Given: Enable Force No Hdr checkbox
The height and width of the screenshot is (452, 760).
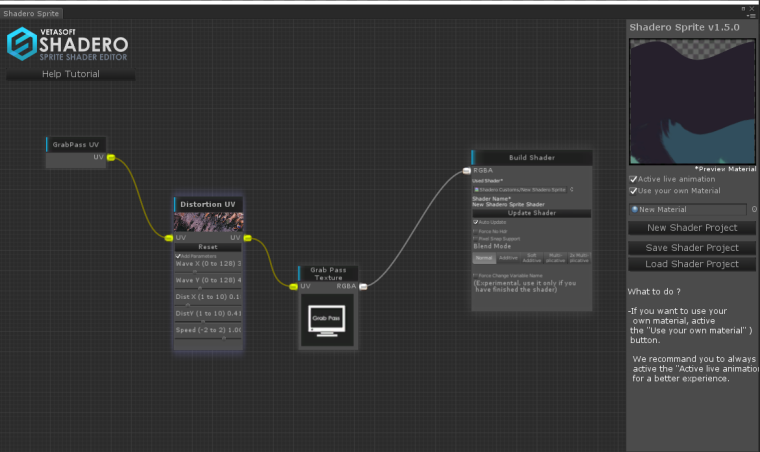Looking at the screenshot, I should [x=475, y=231].
